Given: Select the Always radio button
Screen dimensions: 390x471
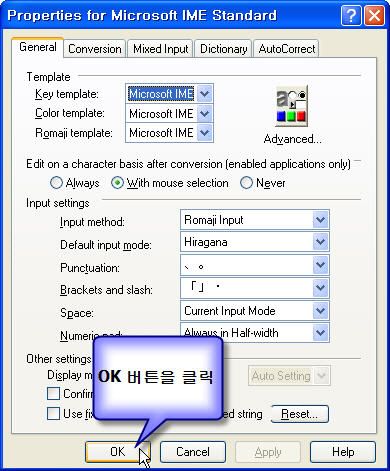Looking at the screenshot, I should (x=56, y=183).
